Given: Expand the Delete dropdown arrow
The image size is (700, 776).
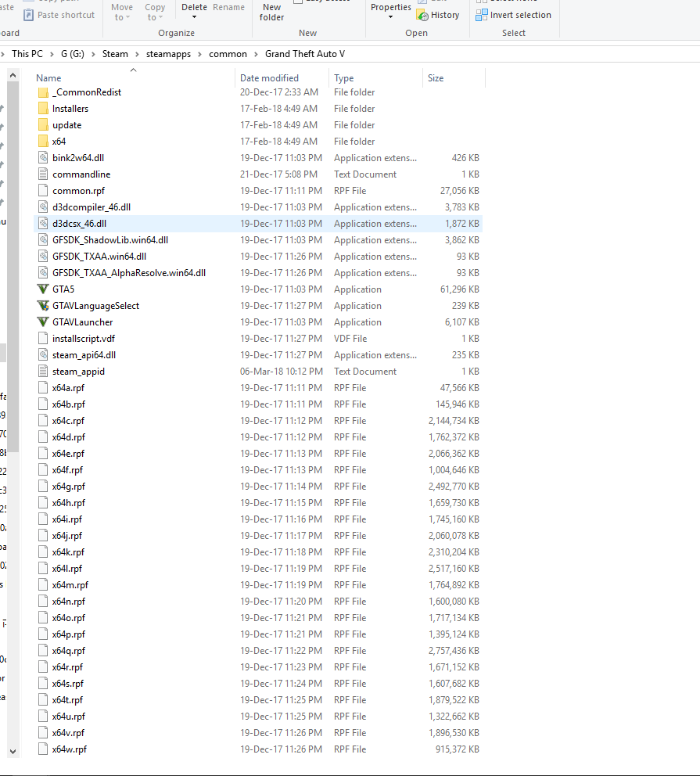Looking at the screenshot, I should [x=195, y=17].
